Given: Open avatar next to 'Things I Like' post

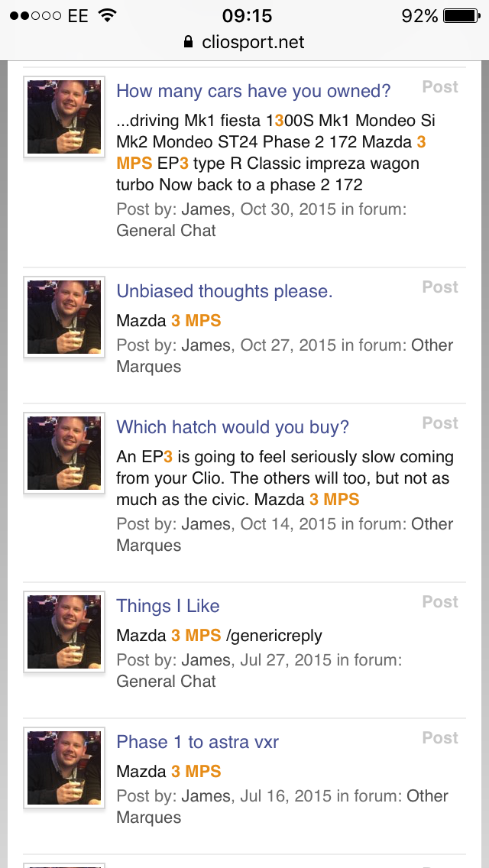Looking at the screenshot, I should tap(64, 632).
